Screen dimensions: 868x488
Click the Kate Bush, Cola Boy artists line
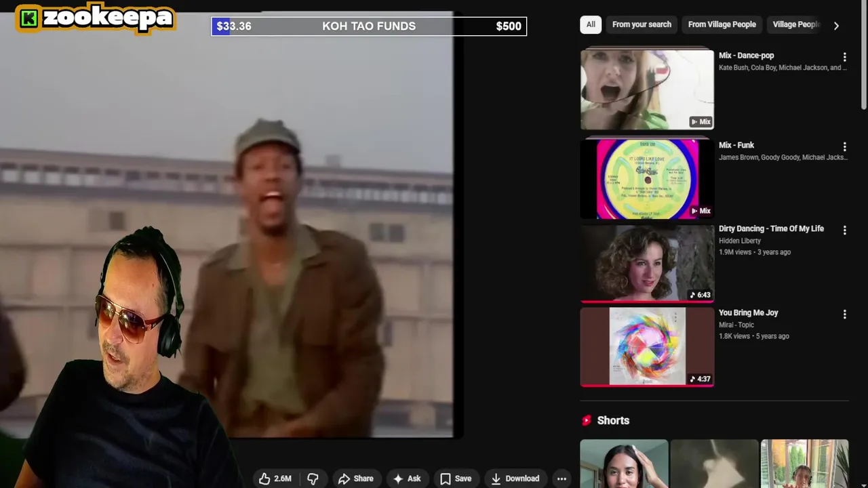[x=783, y=68]
